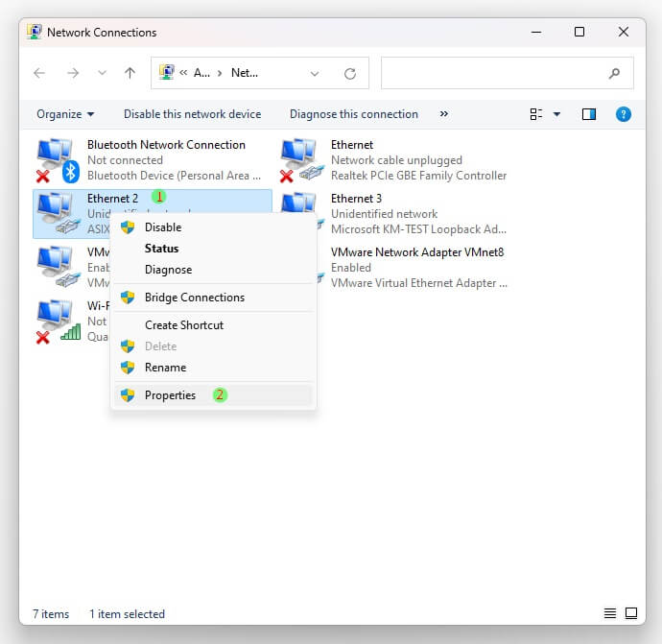The width and height of the screenshot is (662, 644).
Task: Select Disable in the context menu
Action: pos(162,227)
